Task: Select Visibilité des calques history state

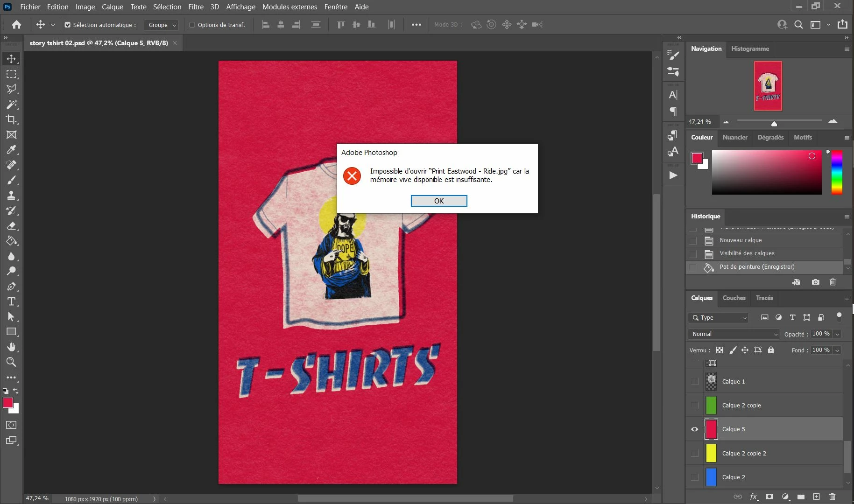Action: click(x=764, y=253)
